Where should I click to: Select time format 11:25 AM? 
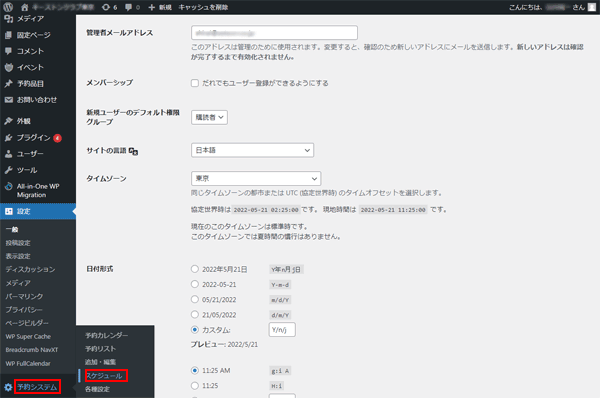pyautogui.click(x=195, y=370)
